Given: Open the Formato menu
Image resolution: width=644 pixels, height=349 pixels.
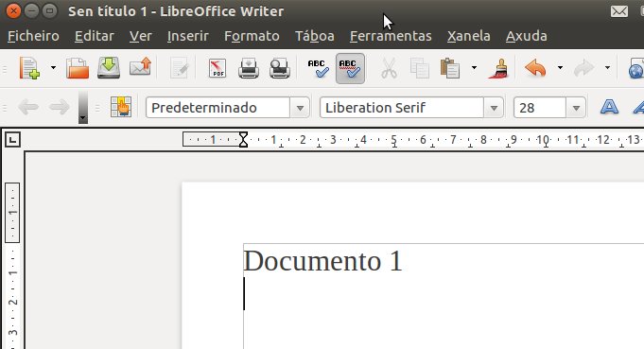Looking at the screenshot, I should 252,36.
